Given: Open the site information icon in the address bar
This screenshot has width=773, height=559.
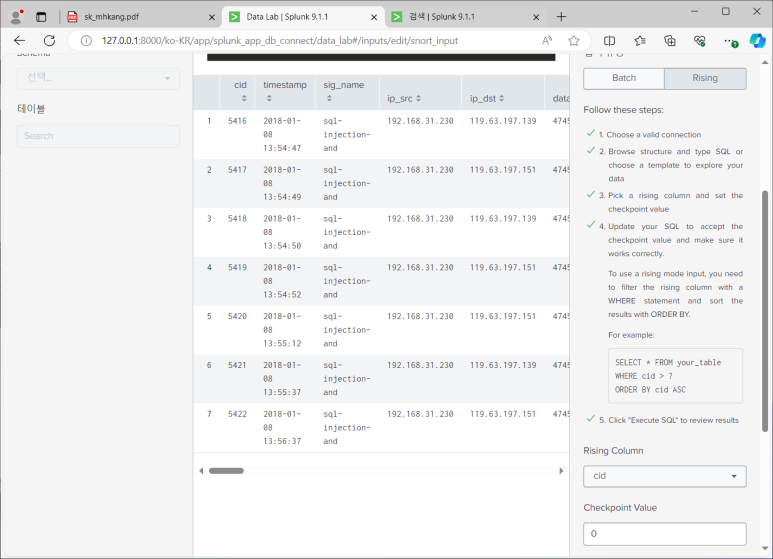Looking at the screenshot, I should (x=86, y=40).
